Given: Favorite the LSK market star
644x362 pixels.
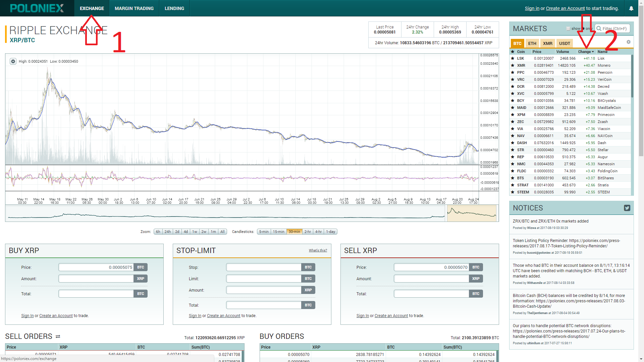Looking at the screenshot, I should click(x=513, y=58).
